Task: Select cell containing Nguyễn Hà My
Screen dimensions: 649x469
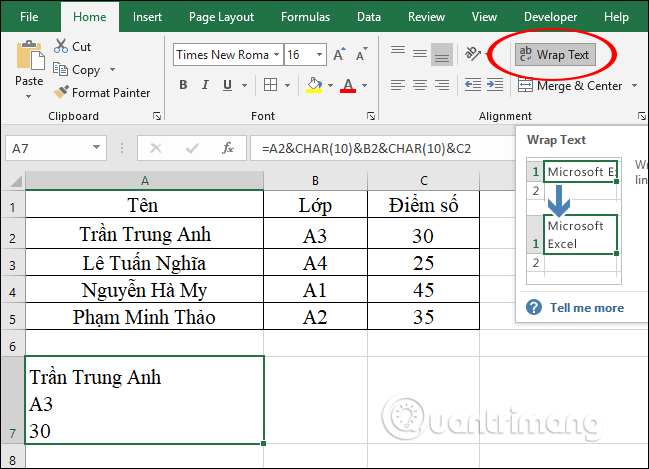Action: [x=145, y=290]
